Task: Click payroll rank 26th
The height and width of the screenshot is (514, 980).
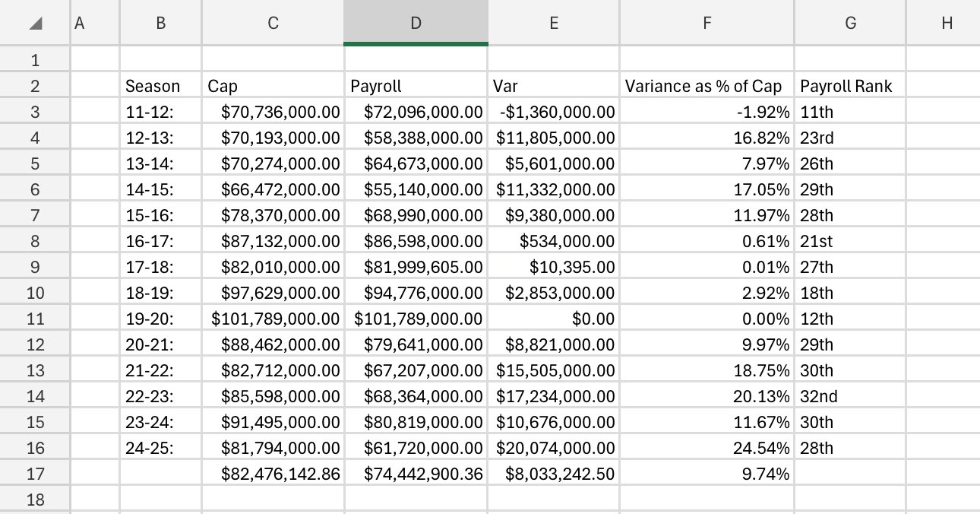Action: 850,163
